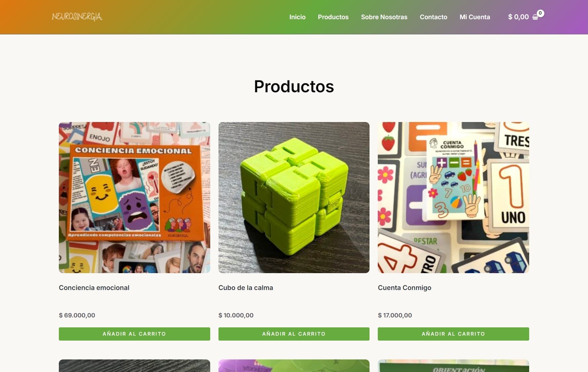
Task: Click the Neurosinergia logo
Action: [77, 17]
